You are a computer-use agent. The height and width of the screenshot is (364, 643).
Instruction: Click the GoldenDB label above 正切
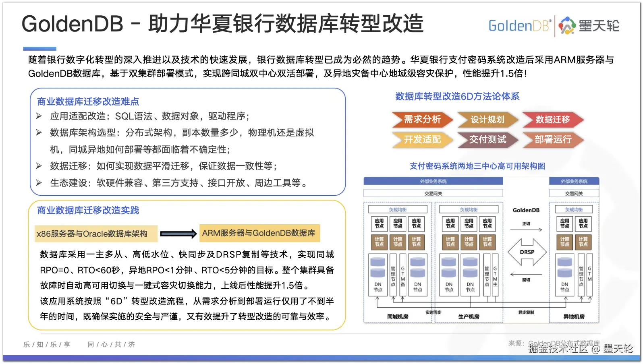pyautogui.click(x=526, y=210)
